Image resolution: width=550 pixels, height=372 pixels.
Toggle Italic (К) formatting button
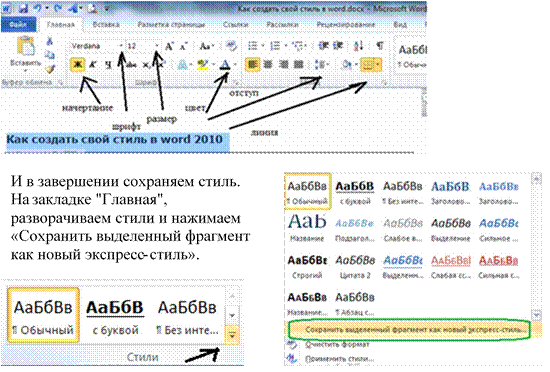[93, 65]
